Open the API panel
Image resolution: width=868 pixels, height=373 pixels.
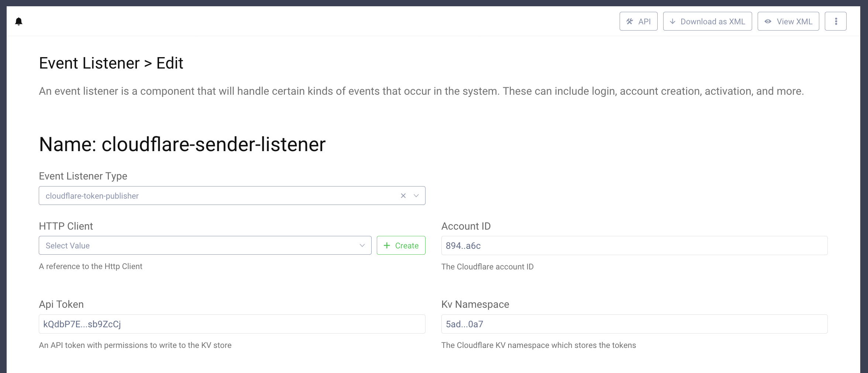pos(638,21)
